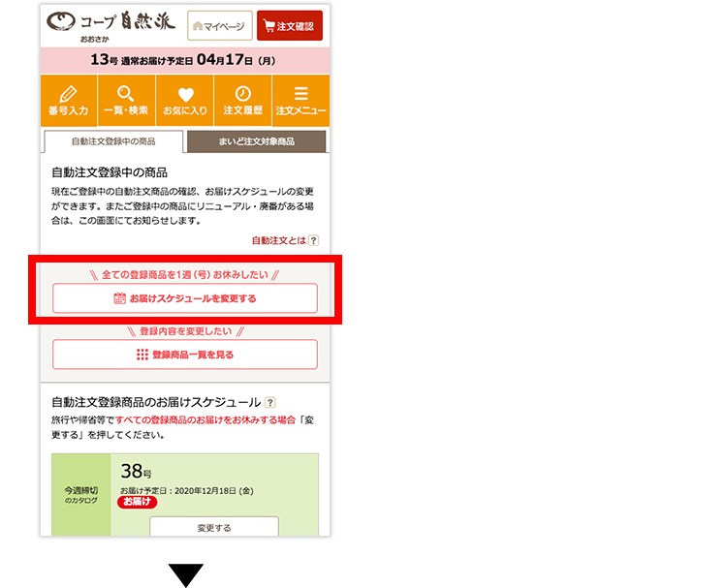Open 一覧・検索 magnifier icon

[x=126, y=101]
